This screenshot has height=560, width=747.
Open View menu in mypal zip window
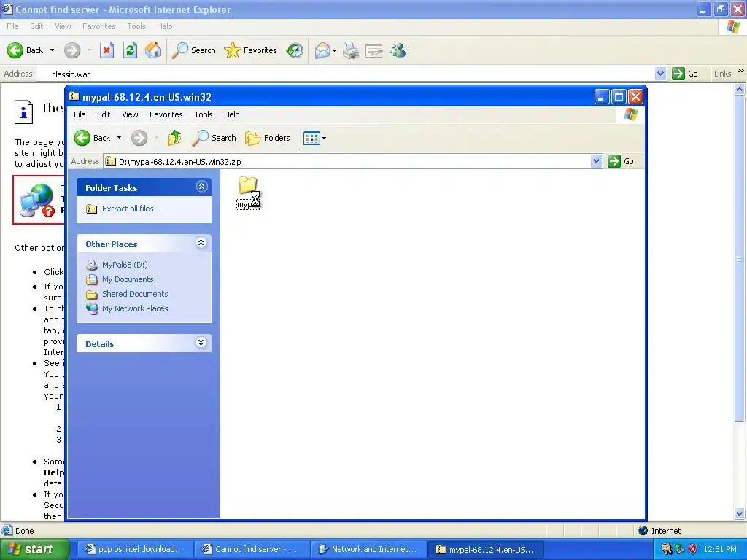(130, 114)
